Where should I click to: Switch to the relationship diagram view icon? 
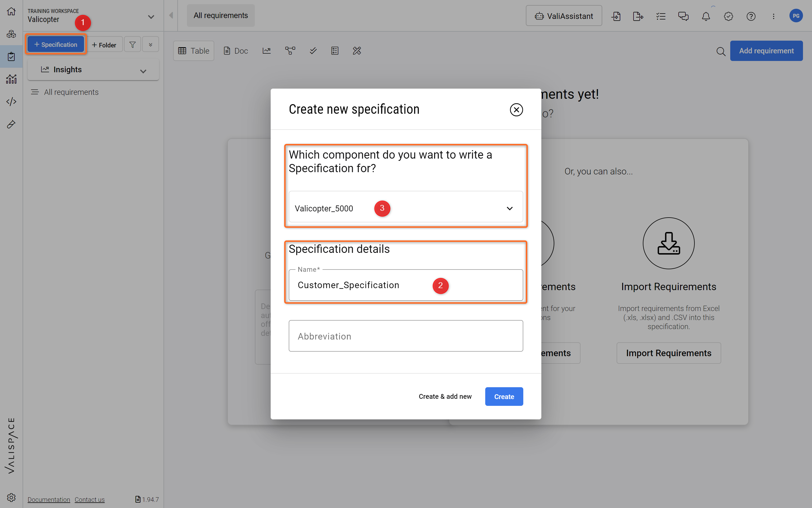290,51
